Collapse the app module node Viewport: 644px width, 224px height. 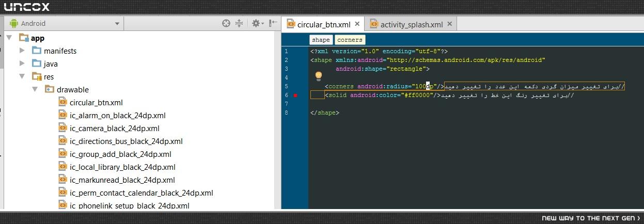click(9, 38)
